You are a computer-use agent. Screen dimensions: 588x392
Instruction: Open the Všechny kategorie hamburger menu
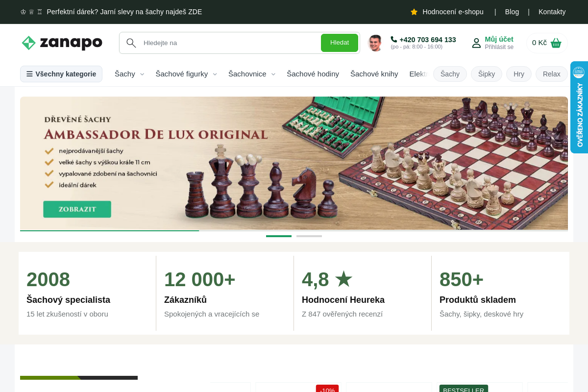pyautogui.click(x=61, y=74)
